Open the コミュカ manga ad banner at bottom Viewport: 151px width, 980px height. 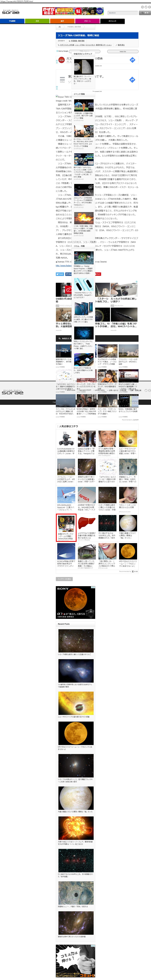point(75,961)
